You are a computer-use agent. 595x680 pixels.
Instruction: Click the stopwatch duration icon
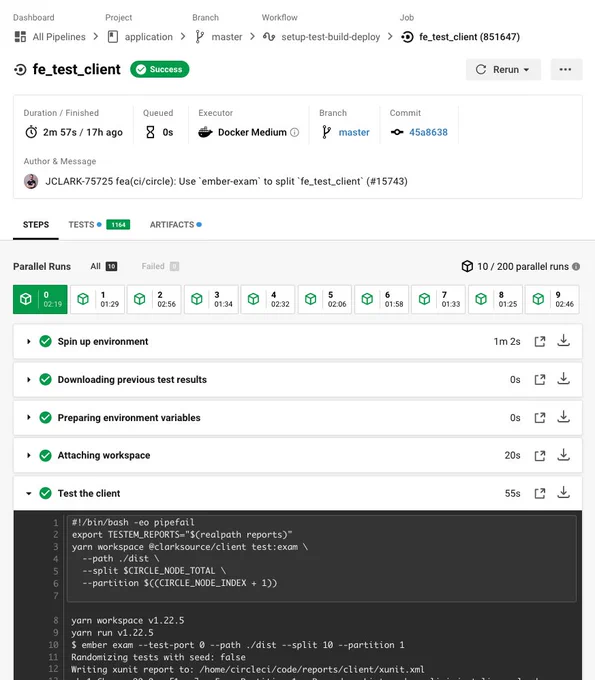31,132
